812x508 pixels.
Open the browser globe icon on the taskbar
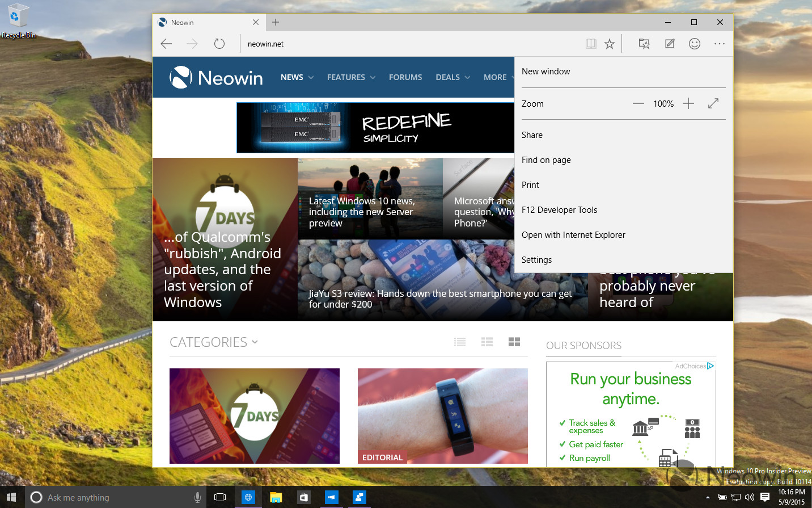(x=248, y=497)
